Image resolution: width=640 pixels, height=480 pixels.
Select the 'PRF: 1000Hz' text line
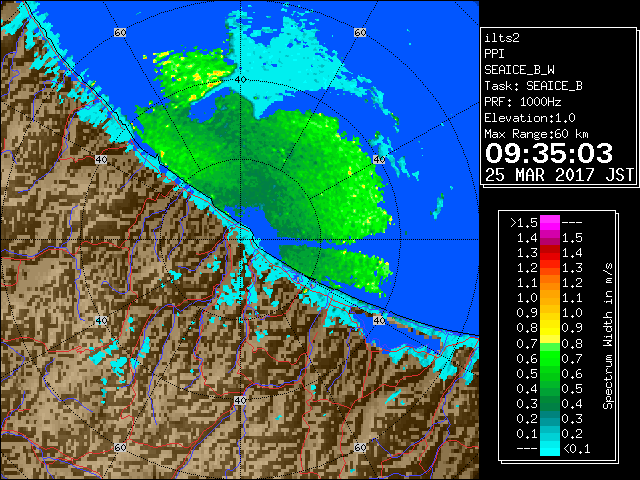pyautogui.click(x=522, y=102)
